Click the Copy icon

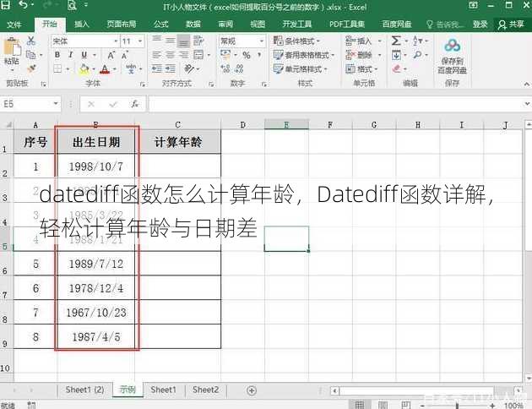(x=31, y=55)
